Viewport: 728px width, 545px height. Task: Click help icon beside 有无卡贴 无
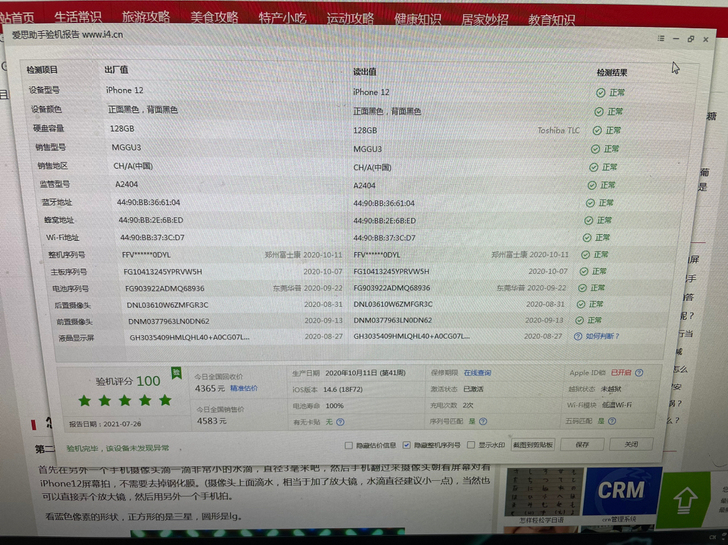(340, 422)
